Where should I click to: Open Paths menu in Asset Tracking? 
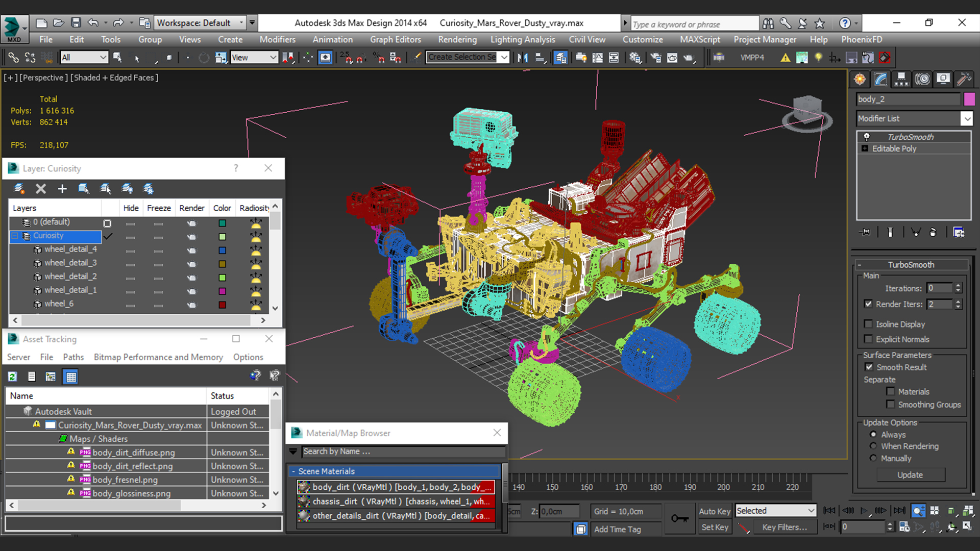tap(73, 357)
